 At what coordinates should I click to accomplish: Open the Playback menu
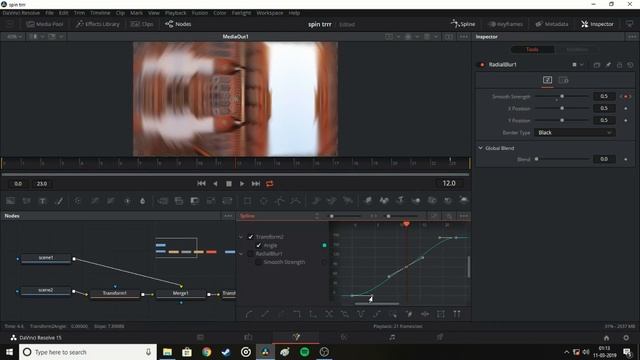click(175, 13)
